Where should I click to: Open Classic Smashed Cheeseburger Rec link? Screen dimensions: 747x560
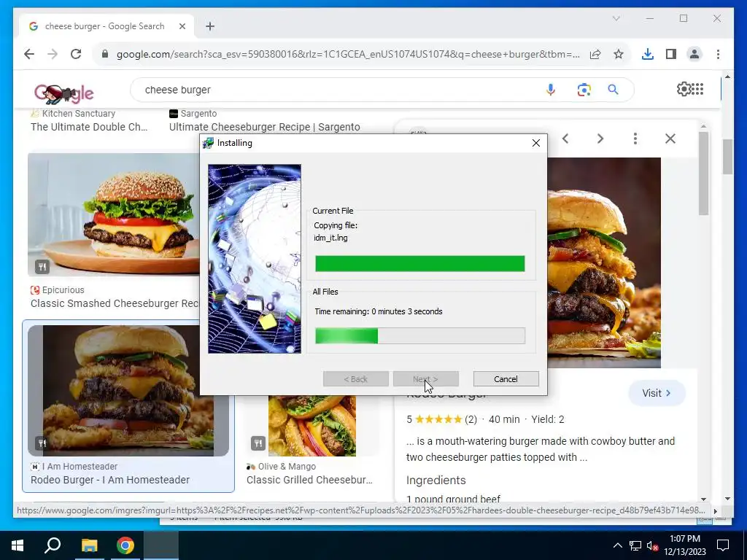pyautogui.click(x=115, y=303)
